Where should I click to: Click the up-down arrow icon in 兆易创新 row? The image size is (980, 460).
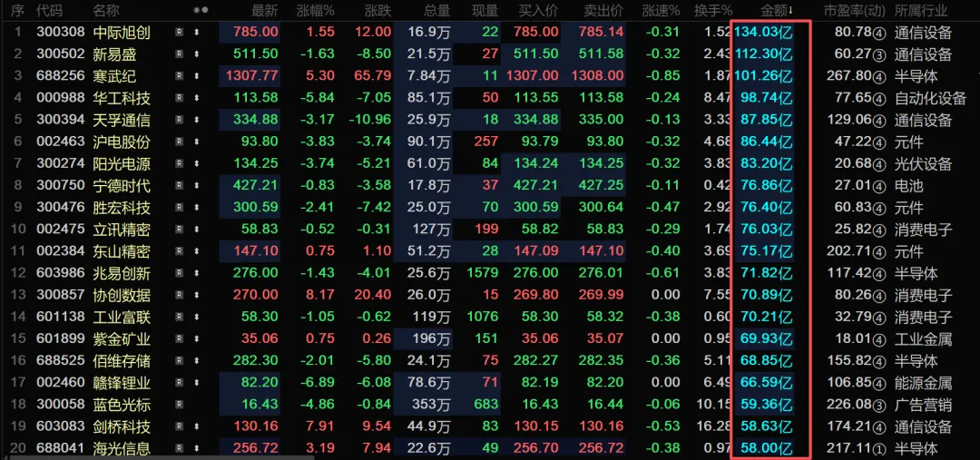click(x=197, y=273)
